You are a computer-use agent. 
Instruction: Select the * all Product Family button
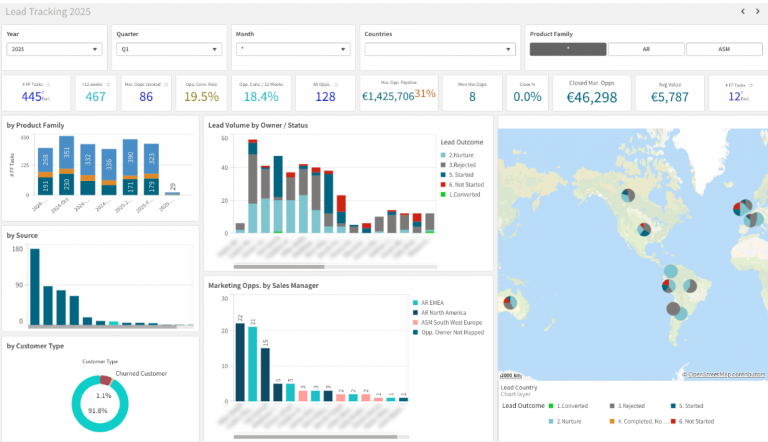coord(568,49)
